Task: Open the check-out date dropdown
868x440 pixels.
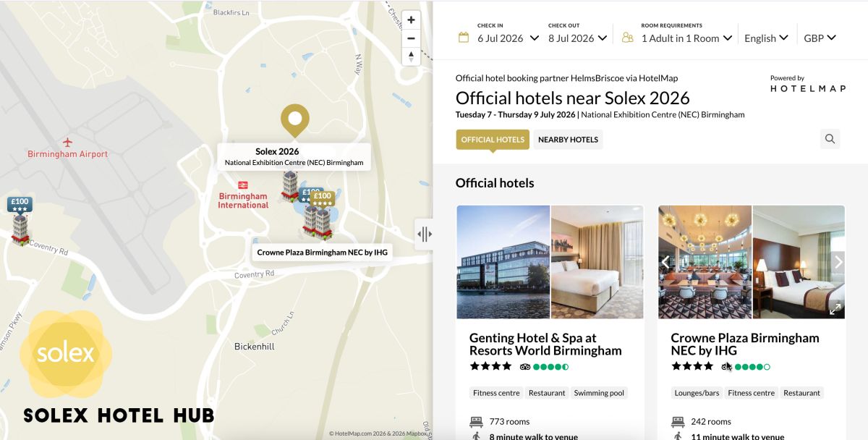Action: pos(577,38)
